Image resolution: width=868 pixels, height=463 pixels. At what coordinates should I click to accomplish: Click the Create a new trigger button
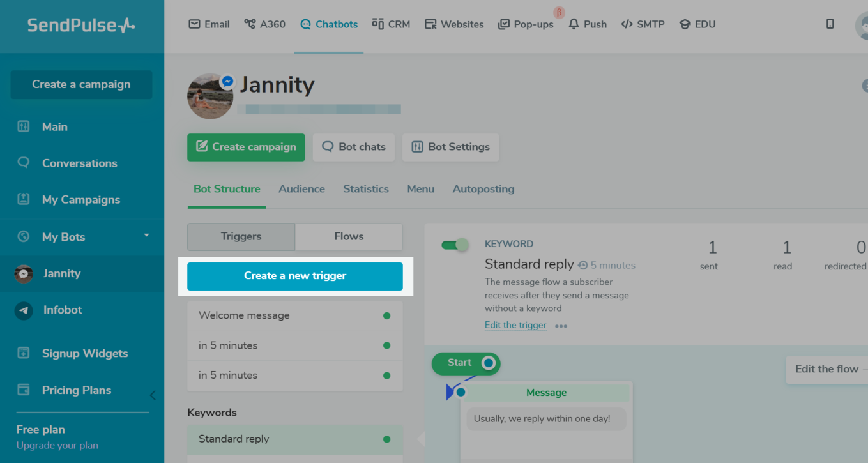point(295,276)
